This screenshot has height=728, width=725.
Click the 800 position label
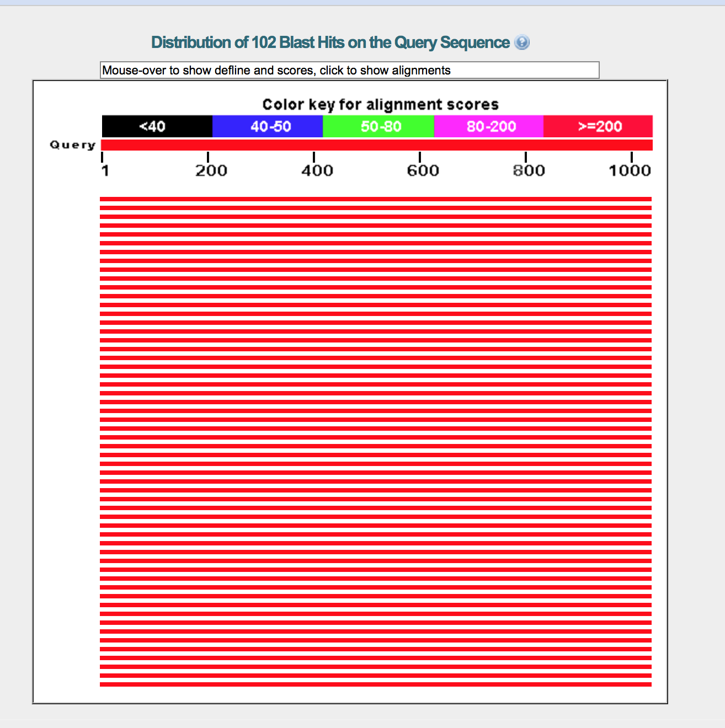529,170
